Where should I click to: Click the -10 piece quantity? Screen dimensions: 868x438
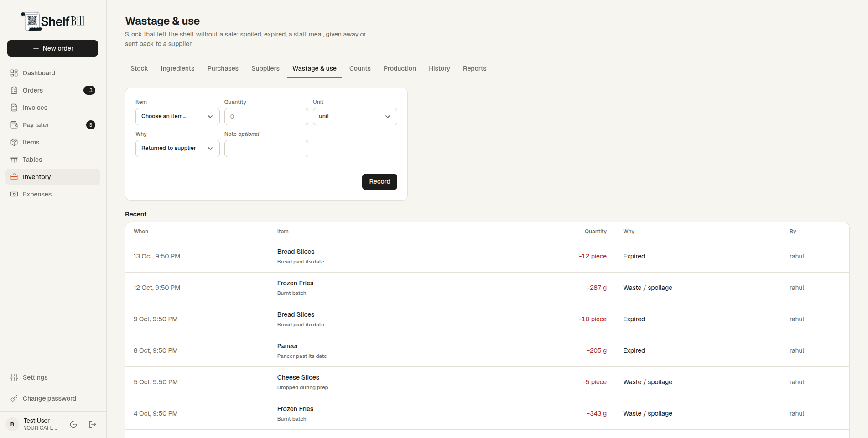click(593, 319)
